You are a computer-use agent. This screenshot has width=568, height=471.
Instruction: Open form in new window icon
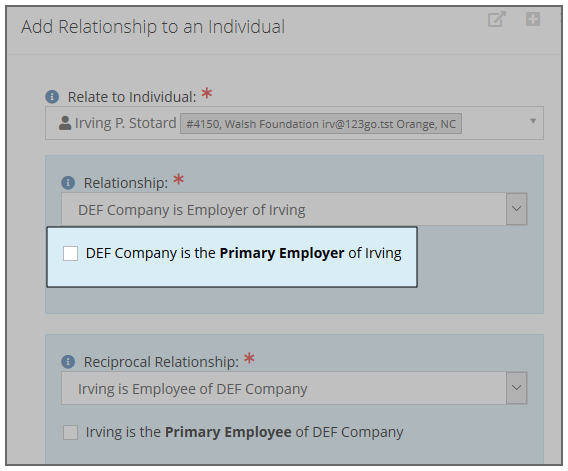[x=497, y=19]
